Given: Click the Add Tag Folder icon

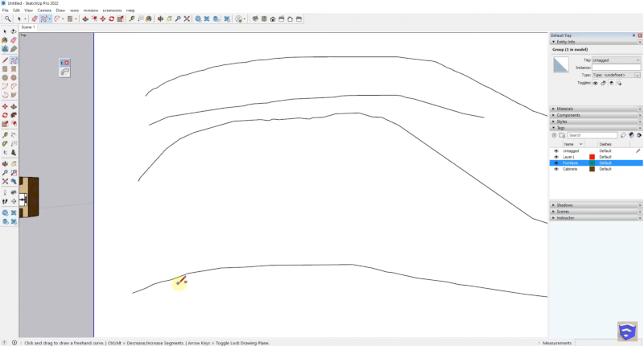Looking at the screenshot, I should click(x=562, y=135).
